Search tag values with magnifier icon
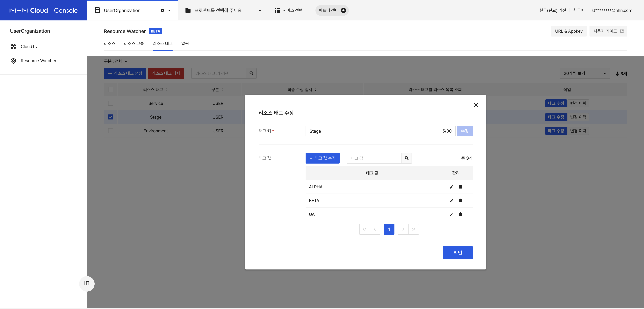The image size is (644, 309). (x=407, y=158)
